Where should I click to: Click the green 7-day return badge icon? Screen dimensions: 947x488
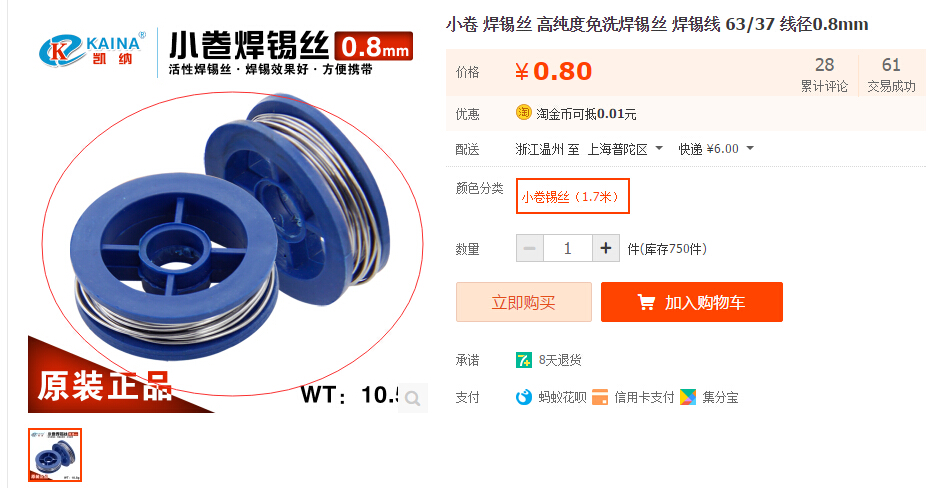[x=524, y=361]
